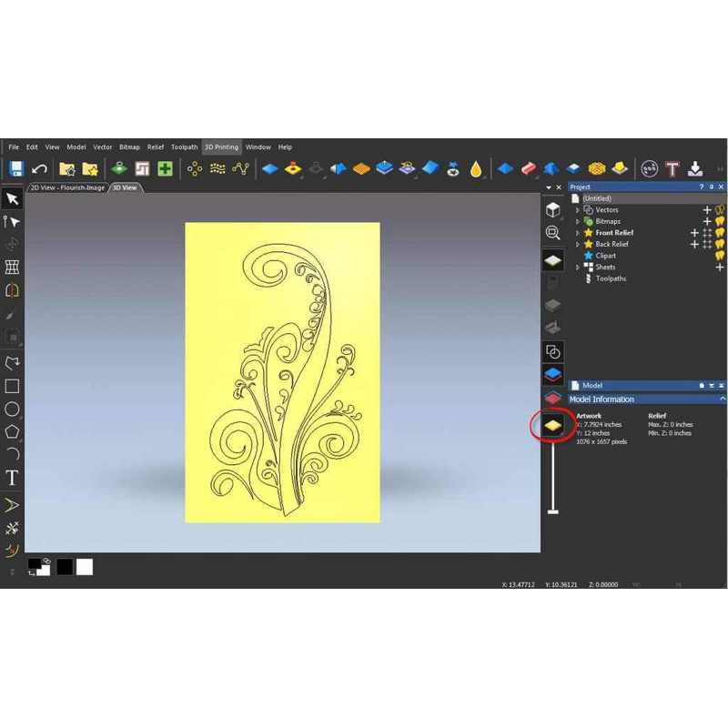The image size is (728, 728).
Task: Switch to 2D View - Flourish-Image tab
Action: [67, 187]
